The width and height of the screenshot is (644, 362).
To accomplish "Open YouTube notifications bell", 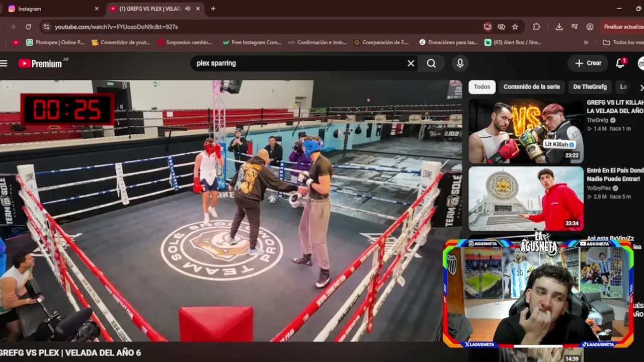I will click(x=620, y=63).
